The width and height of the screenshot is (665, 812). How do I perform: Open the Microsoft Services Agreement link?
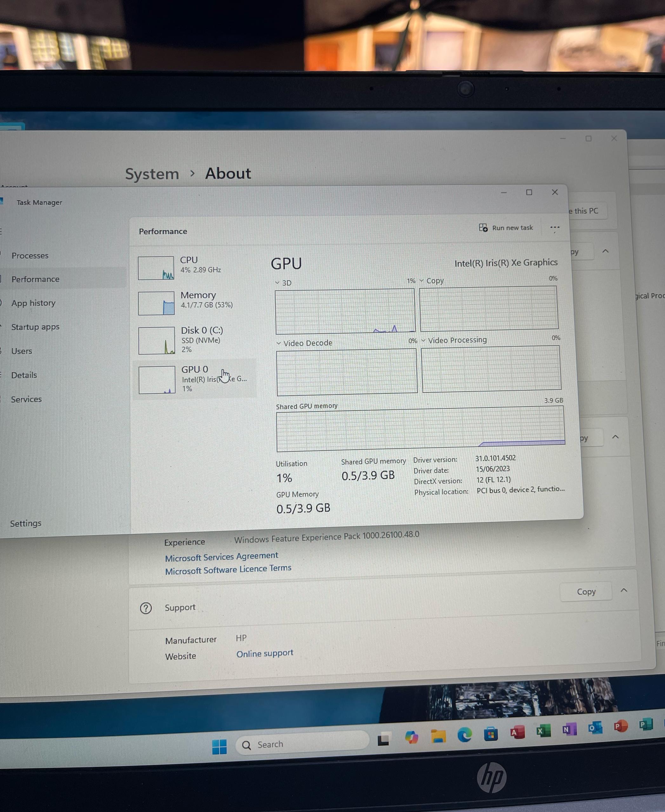pos(222,556)
